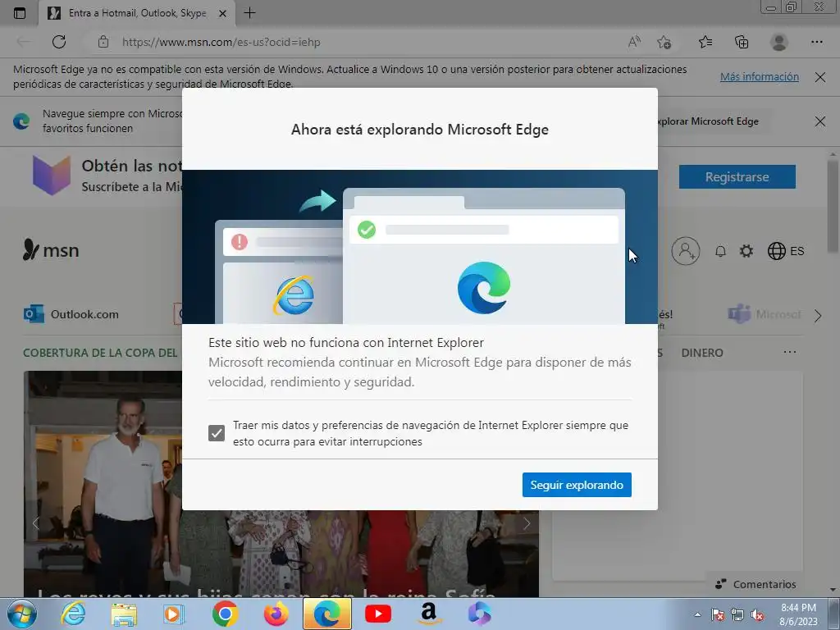
Task: Open Windows Explorer from taskbar
Action: (123, 614)
